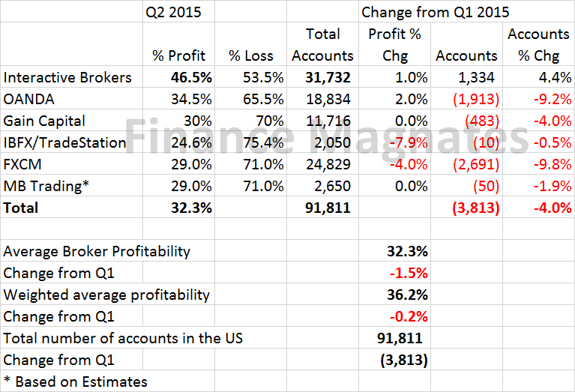Select the Average Broker Profitability label
575x392 pixels.
(x=97, y=251)
